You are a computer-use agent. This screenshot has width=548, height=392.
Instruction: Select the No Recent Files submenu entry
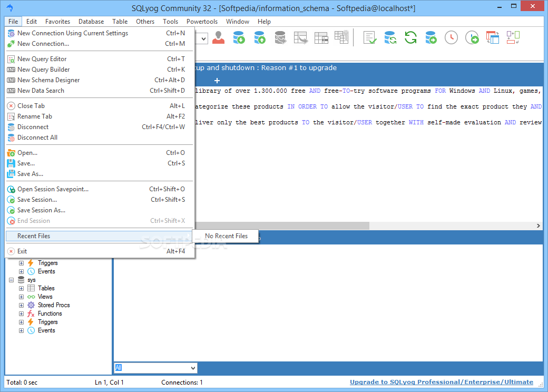coord(226,236)
